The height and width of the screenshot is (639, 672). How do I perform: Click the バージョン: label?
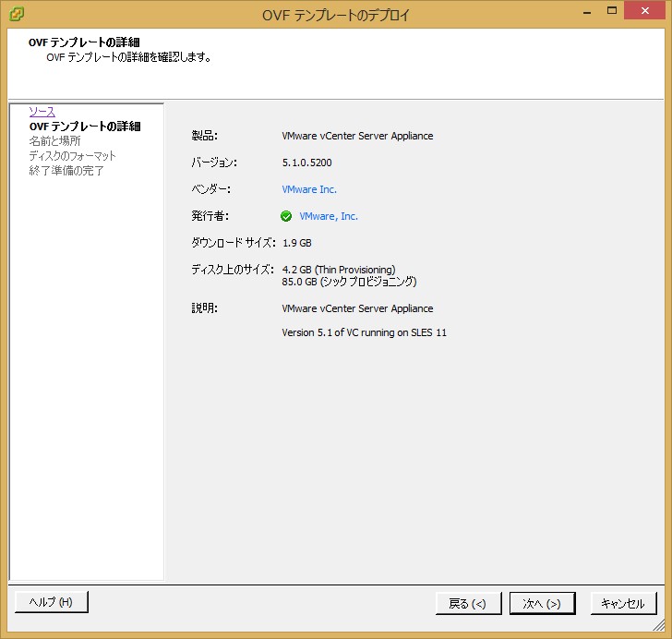(x=214, y=163)
